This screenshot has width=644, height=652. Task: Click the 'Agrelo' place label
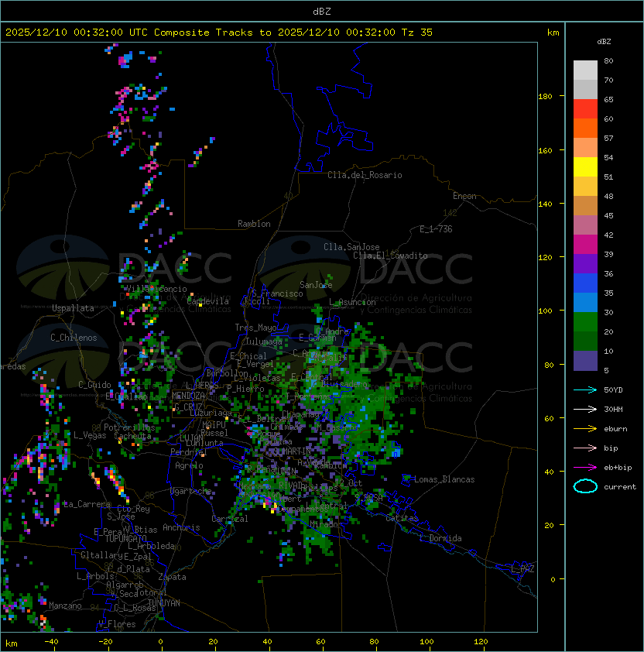[x=189, y=465]
